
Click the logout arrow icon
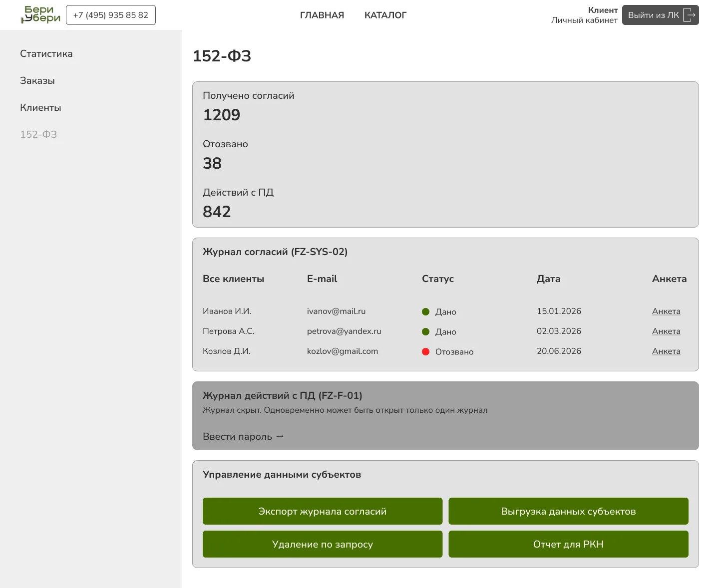[689, 15]
